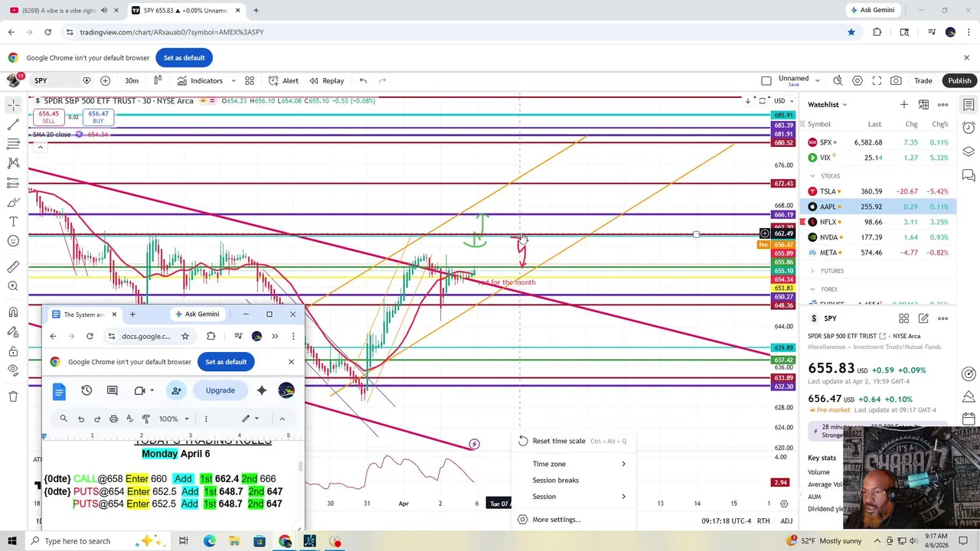This screenshot has height=551, width=980.
Task: Open the layout setup square icon
Action: 766,80
